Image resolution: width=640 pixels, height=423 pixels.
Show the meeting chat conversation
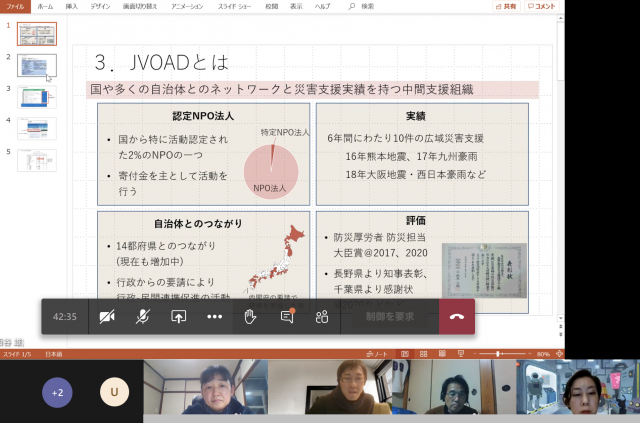point(287,316)
